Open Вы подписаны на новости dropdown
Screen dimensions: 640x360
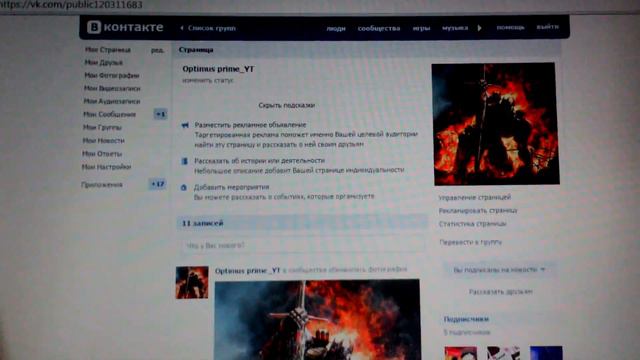(499, 269)
